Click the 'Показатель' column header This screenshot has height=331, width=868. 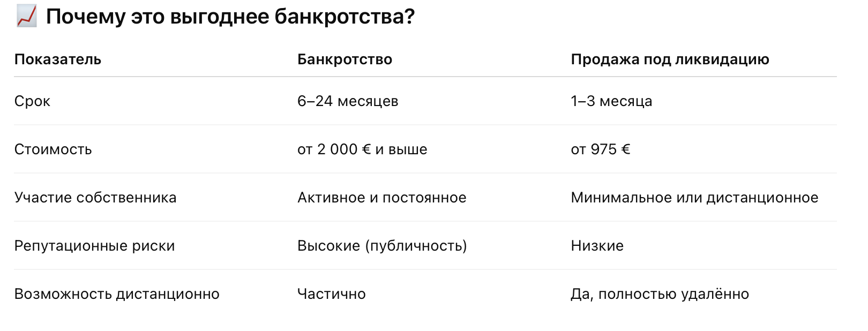[x=58, y=59]
